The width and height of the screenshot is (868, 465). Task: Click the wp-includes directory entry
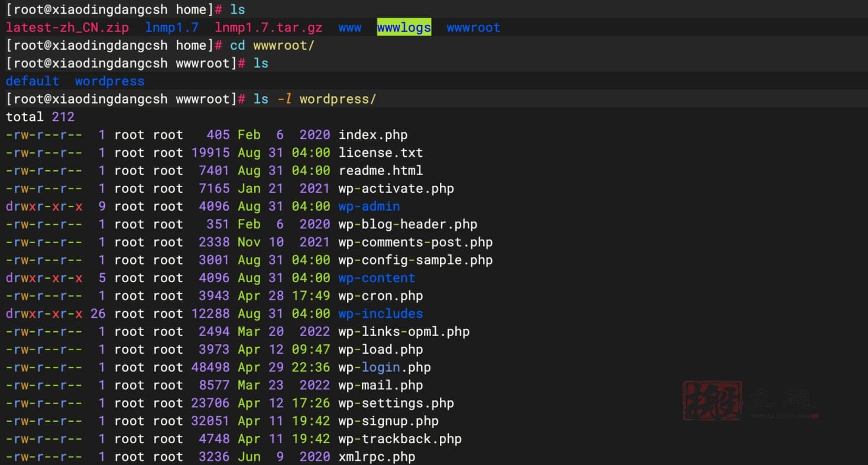coord(381,314)
